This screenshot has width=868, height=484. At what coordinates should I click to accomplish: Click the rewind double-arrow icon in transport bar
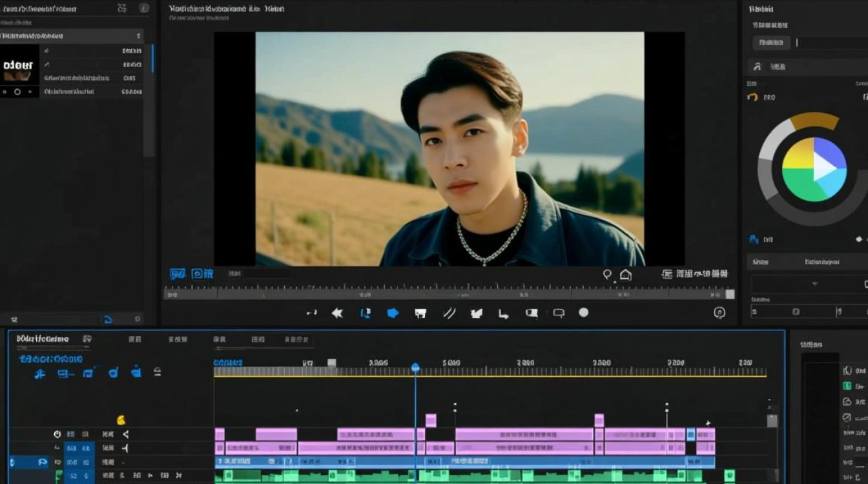tap(337, 313)
